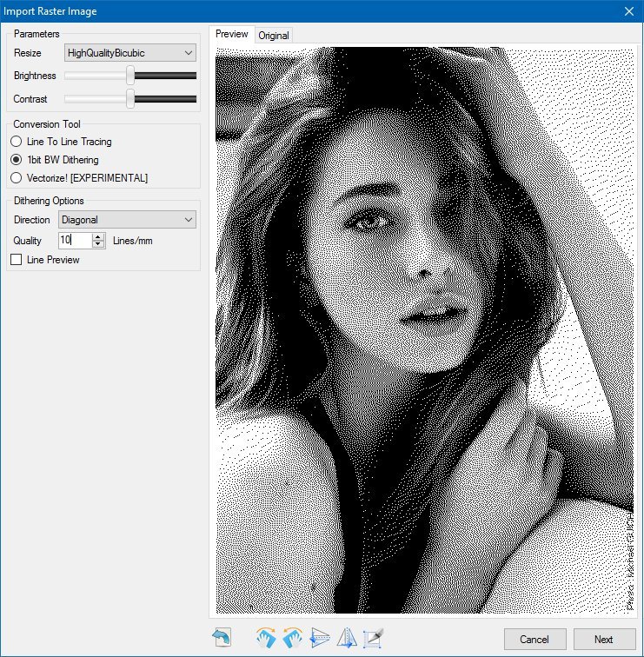
Task: Decrease Quality with the down arrow
Action: tap(98, 244)
